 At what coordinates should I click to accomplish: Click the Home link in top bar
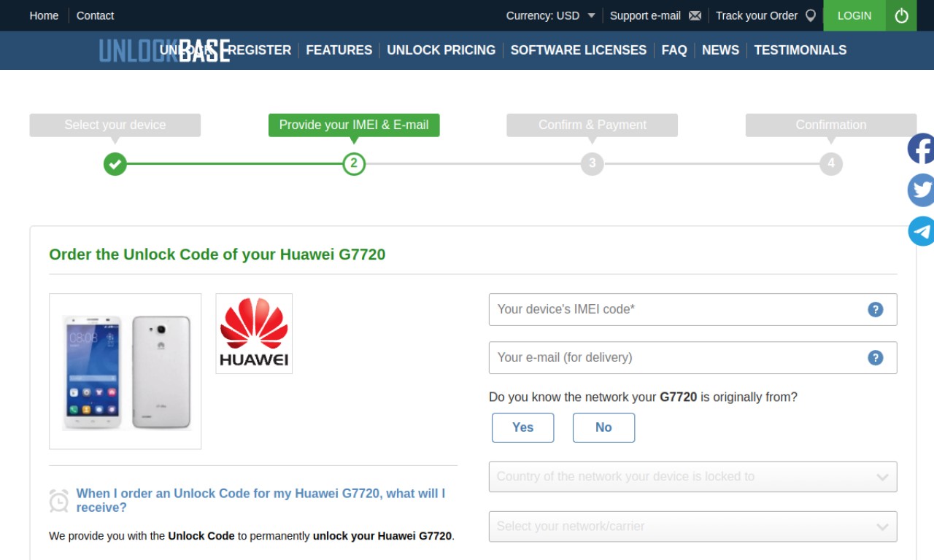point(44,15)
